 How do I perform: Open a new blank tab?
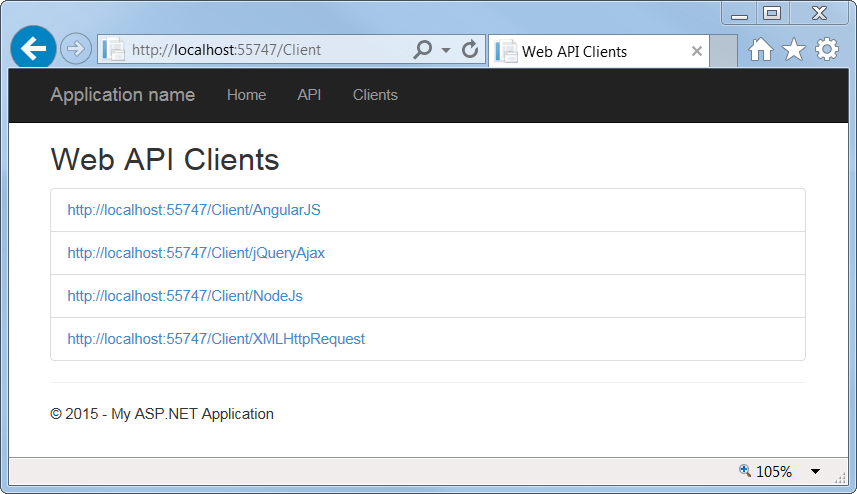coord(724,51)
